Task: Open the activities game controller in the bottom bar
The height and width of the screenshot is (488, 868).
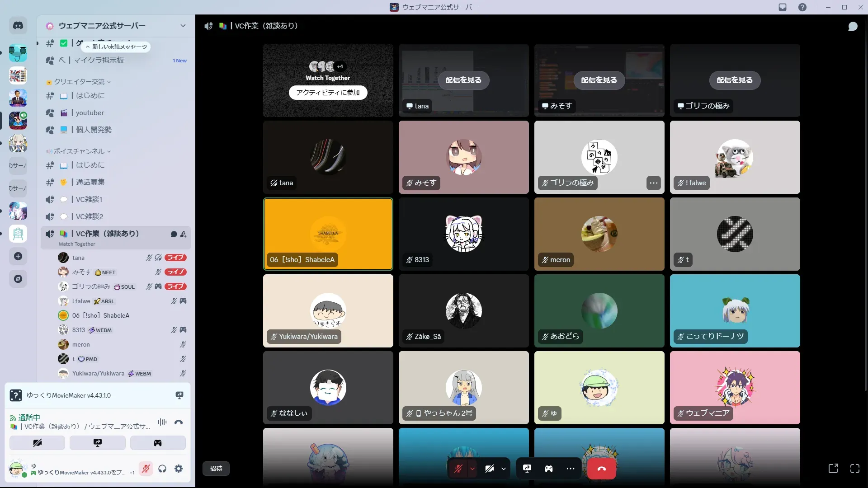Action: coord(548,469)
